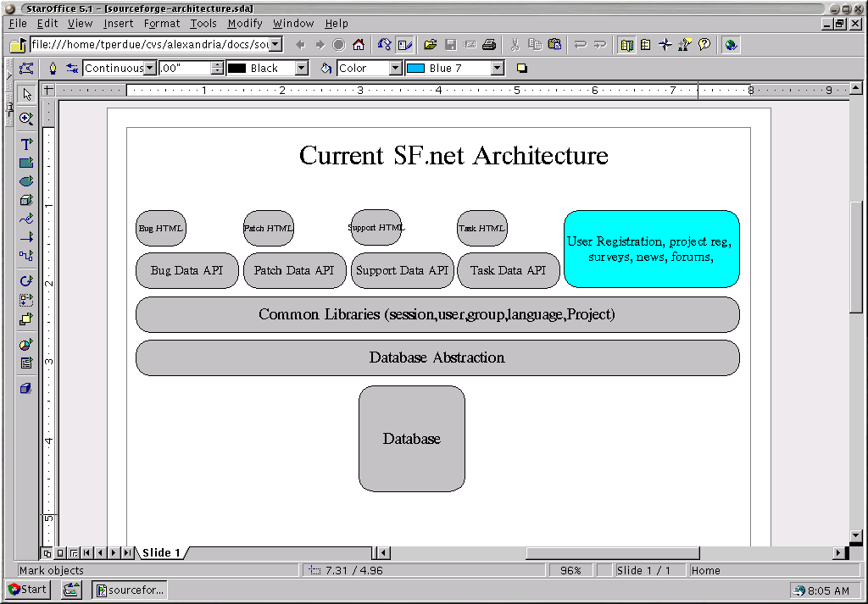Switch to the Slide 1 tab
This screenshot has height=604, width=868.
[161, 553]
